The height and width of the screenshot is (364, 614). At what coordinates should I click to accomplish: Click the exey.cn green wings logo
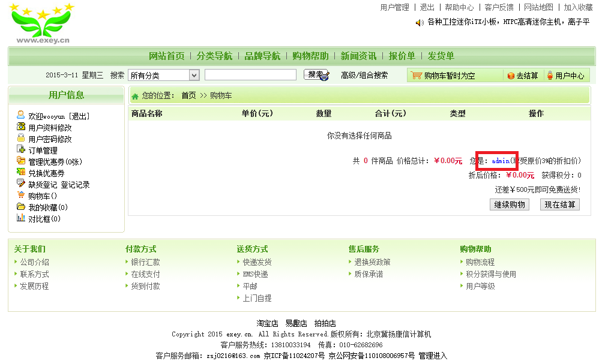(x=42, y=23)
